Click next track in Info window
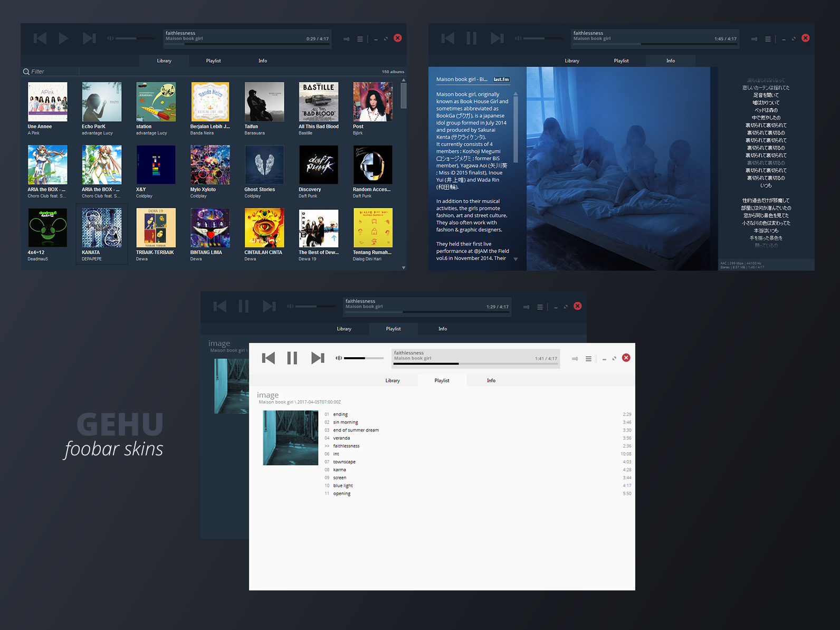The width and height of the screenshot is (840, 630). (497, 38)
